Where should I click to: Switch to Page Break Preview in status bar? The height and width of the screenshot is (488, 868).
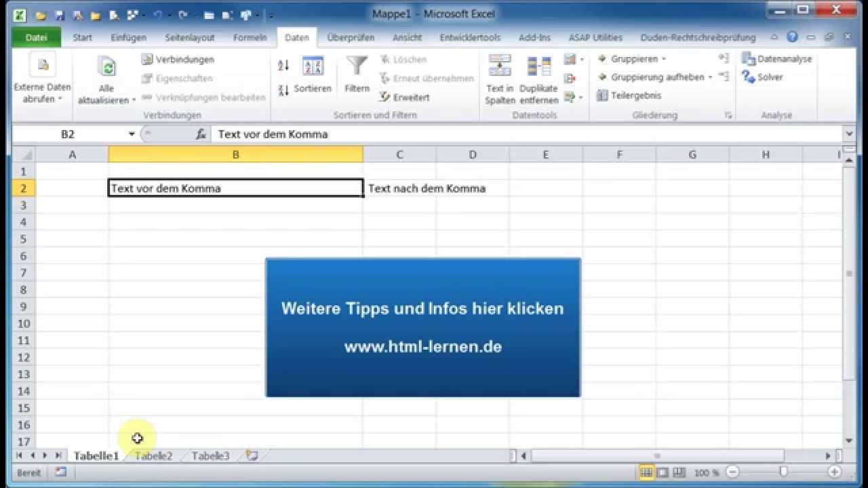coord(679,472)
